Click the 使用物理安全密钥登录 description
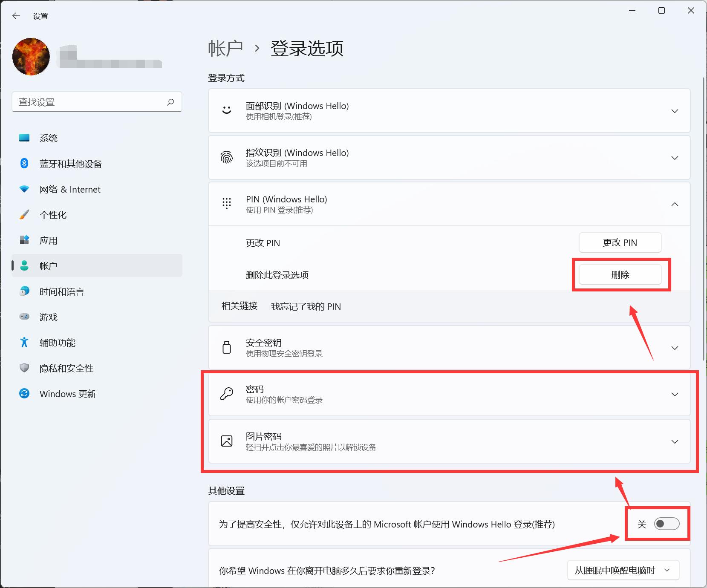 click(284, 353)
